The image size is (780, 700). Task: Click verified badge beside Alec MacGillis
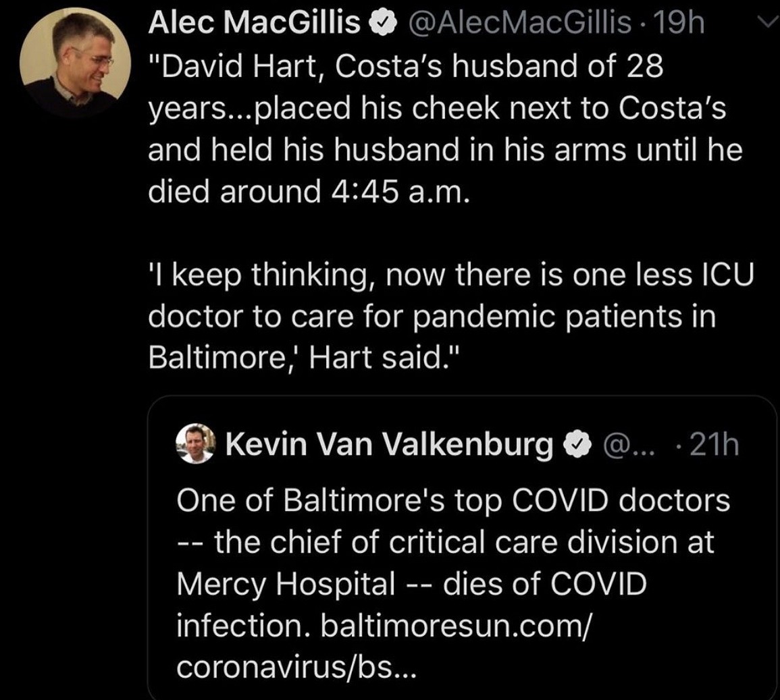click(382, 24)
